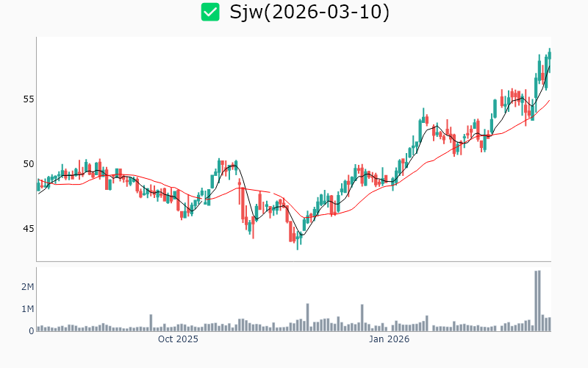Click the chart title Sjw(2026-03-10)
Screen dimensions: 588x368
click(309, 13)
